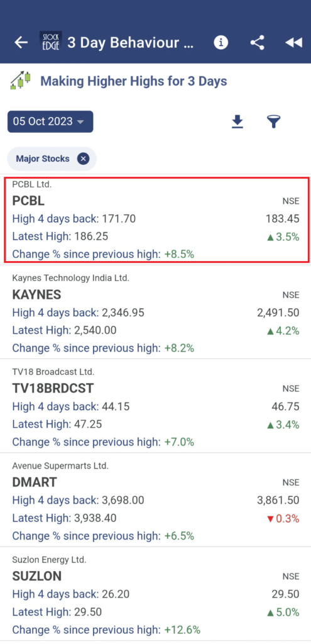Open the PCBL stock entry
This screenshot has height=644, width=311.
pyautogui.click(x=156, y=219)
